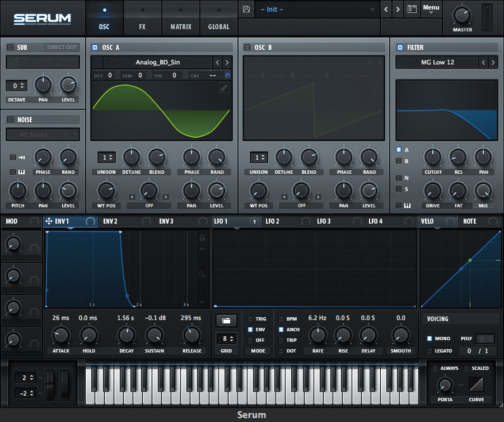The width and height of the screenshot is (504, 422).
Task: Open the OSC A wavetable pencil editor
Action: coord(224,87)
